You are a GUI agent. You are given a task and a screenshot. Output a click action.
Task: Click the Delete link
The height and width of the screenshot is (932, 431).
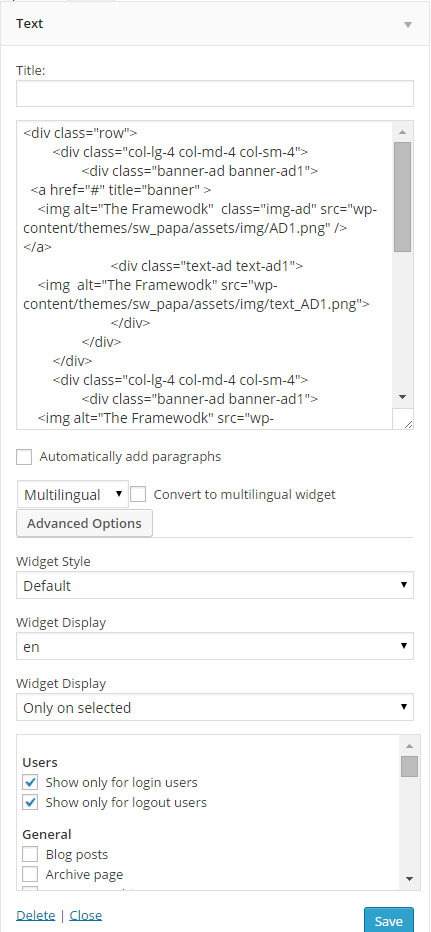pyautogui.click(x=36, y=915)
